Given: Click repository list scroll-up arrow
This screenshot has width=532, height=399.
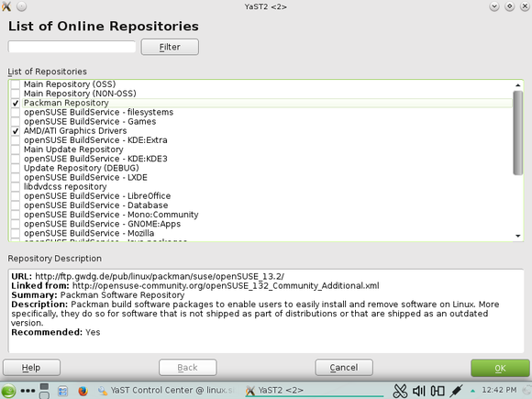Looking at the screenshot, I should (517, 85).
